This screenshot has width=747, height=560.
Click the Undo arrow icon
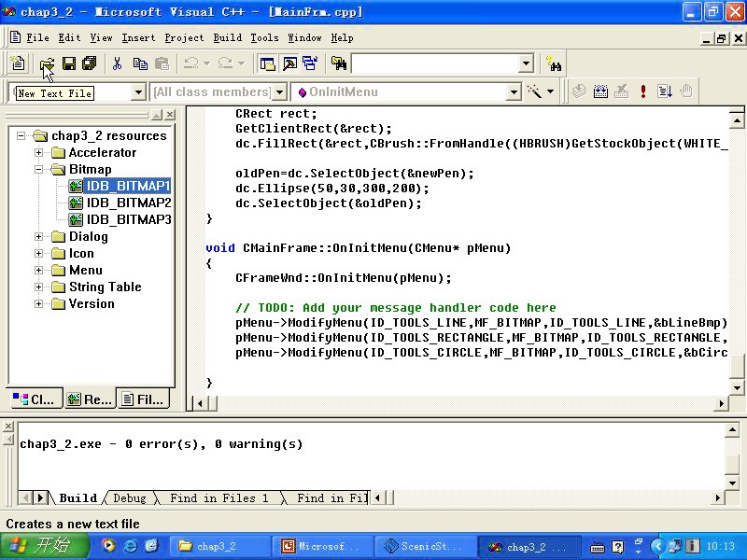point(191,63)
